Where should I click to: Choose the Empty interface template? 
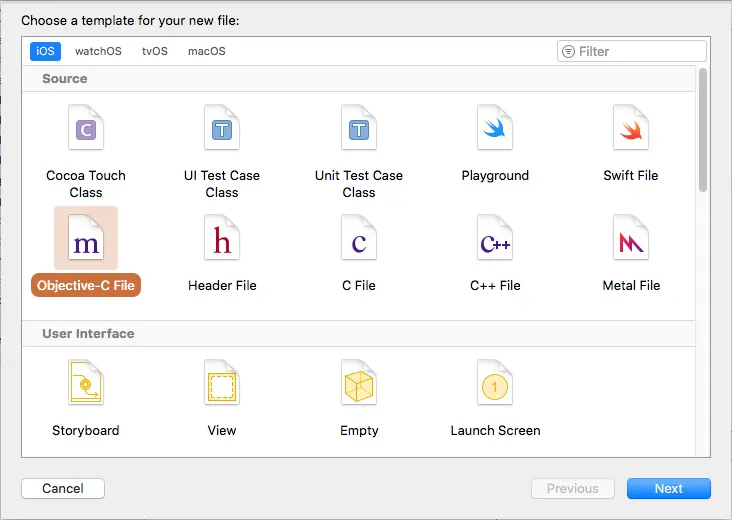[x=358, y=385]
